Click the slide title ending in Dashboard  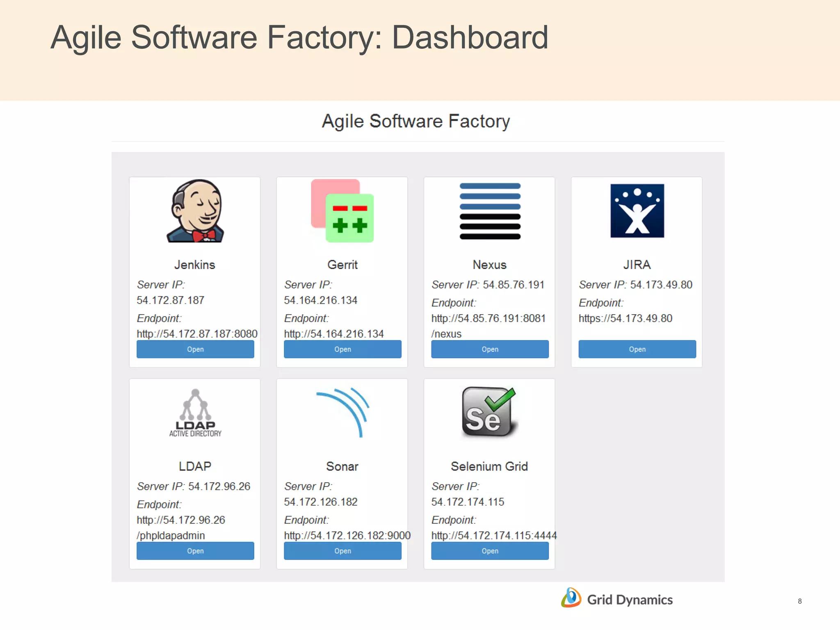(299, 38)
